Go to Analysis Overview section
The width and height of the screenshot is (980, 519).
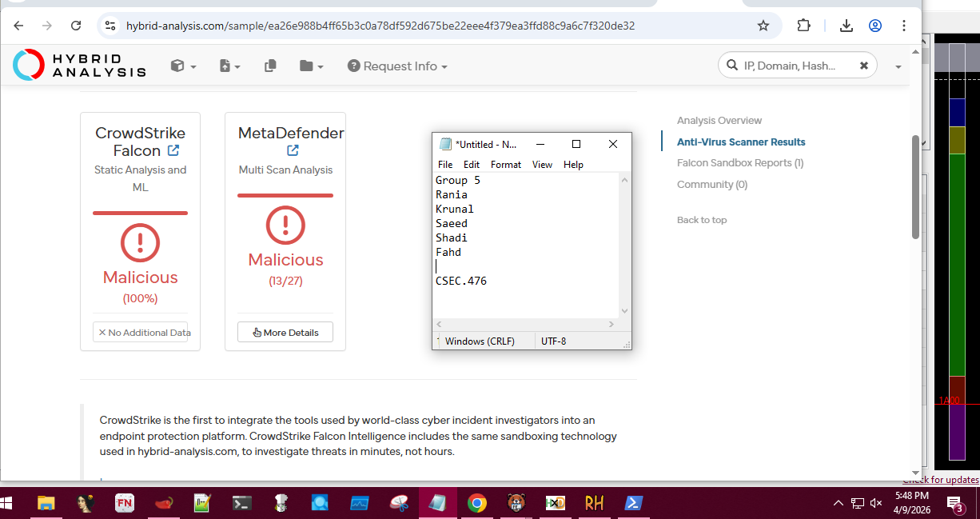pyautogui.click(x=719, y=120)
